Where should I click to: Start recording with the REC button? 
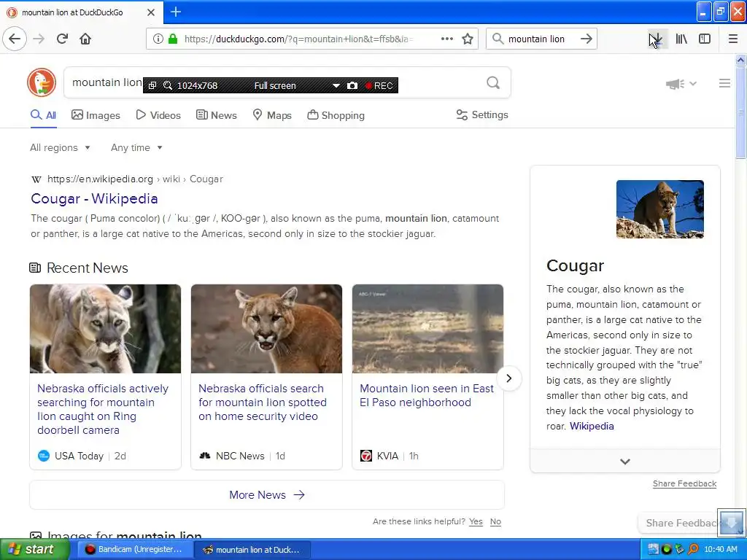(x=379, y=86)
